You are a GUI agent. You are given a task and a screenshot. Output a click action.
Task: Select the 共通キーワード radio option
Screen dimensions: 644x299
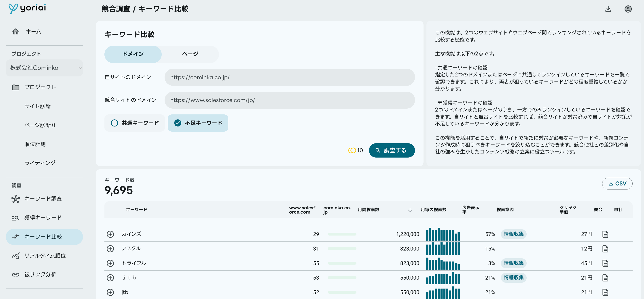point(135,123)
